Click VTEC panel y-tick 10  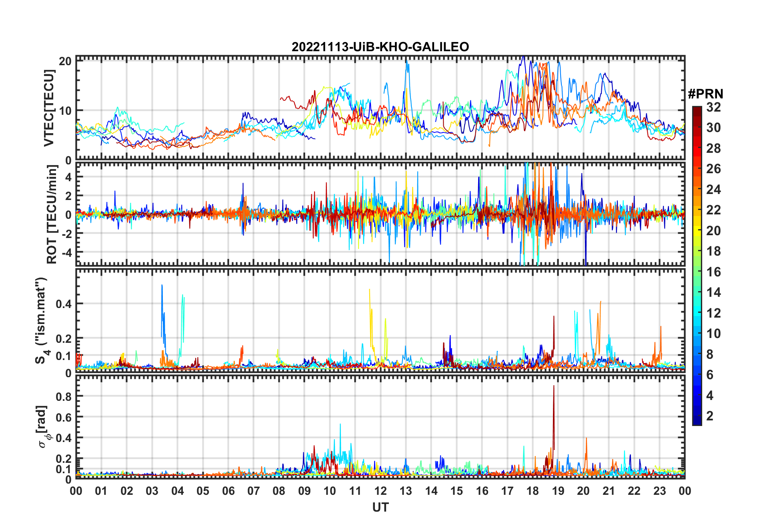coord(65,111)
